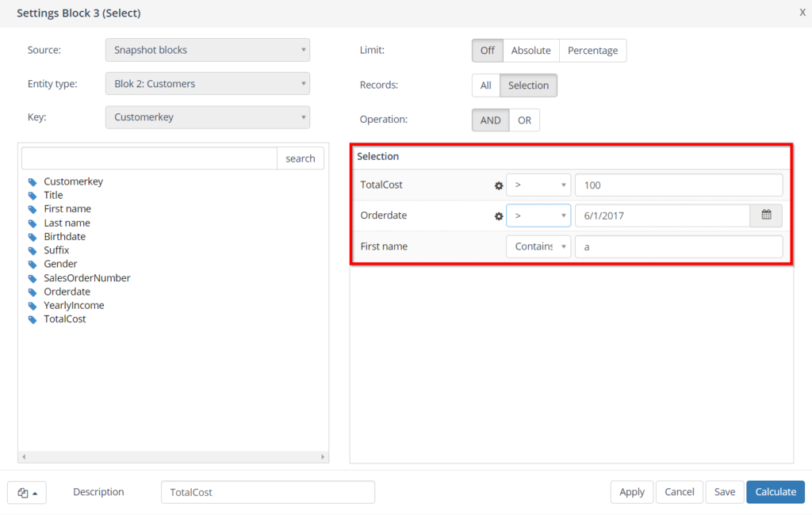Click the tag icon beside YearlyIncome
This screenshot has width=812, height=515.
pos(33,306)
